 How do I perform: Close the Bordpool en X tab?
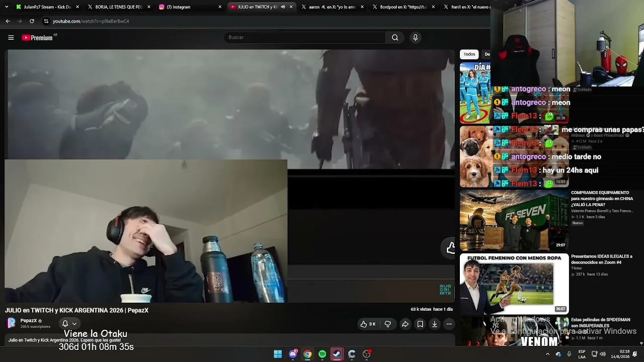point(433,7)
